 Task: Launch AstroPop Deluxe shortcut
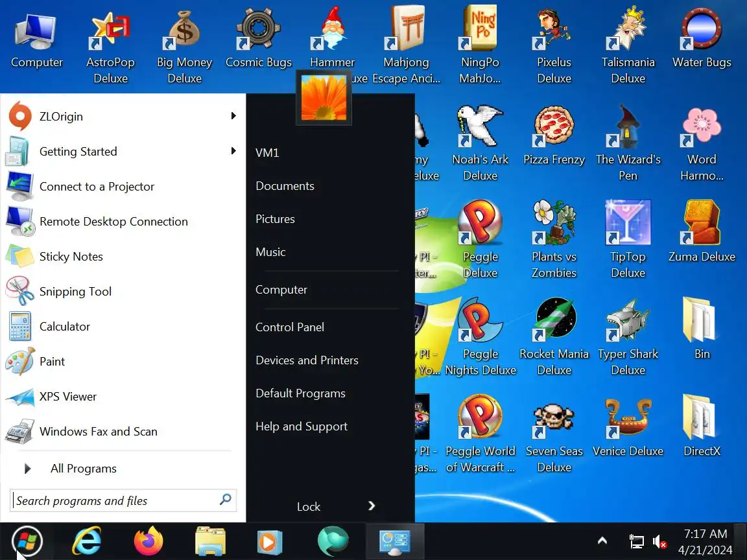coord(110,47)
